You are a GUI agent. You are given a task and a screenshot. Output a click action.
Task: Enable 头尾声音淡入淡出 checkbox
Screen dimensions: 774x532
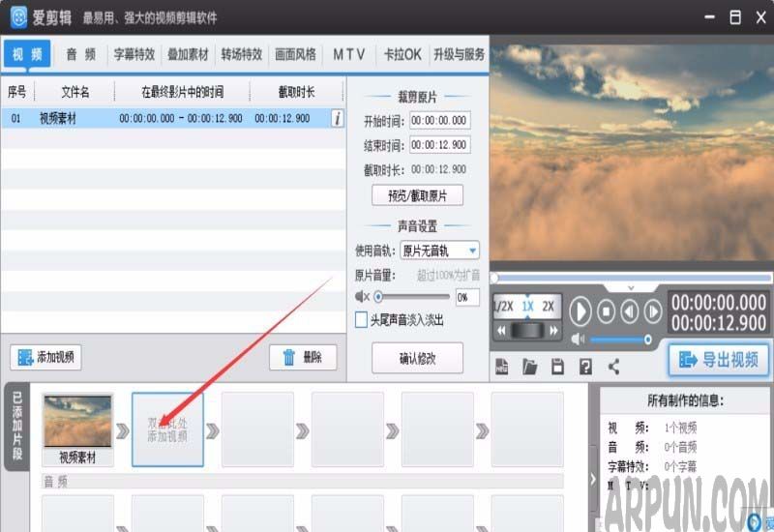(x=361, y=320)
